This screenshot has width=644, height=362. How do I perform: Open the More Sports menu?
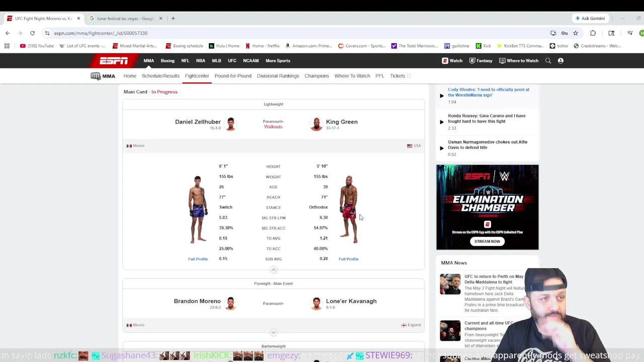[x=278, y=61]
